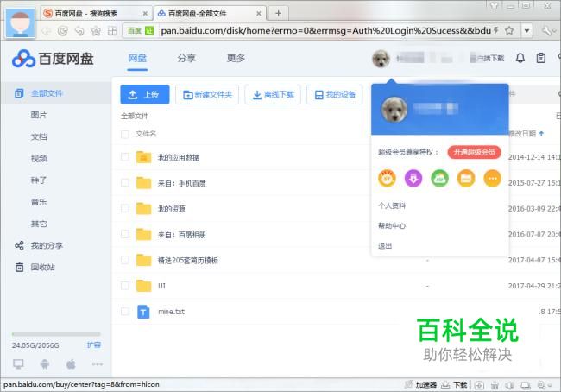Select 视频 in sidebar

click(x=39, y=159)
